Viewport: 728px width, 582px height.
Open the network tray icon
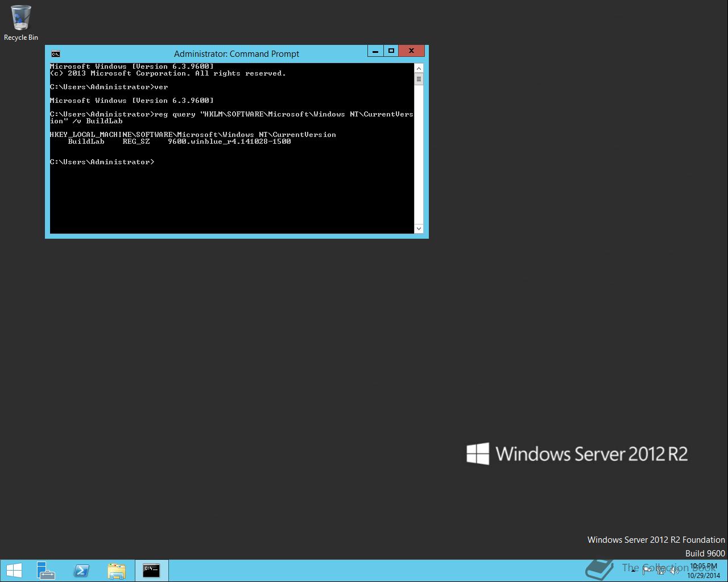661,571
